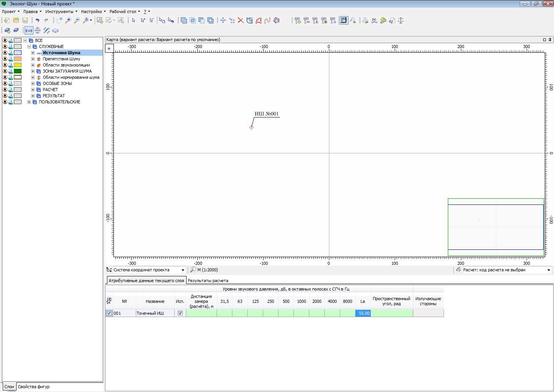The width and height of the screenshot is (554, 392).
Task: Click the undo arrow in the toolbar
Action: pyautogui.click(x=37, y=20)
